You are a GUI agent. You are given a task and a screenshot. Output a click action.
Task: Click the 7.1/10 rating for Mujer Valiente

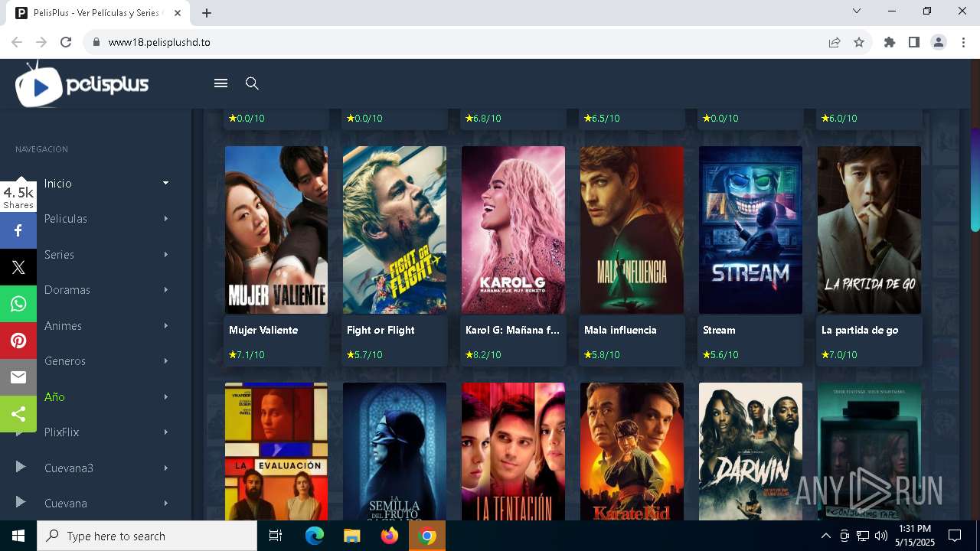point(247,355)
